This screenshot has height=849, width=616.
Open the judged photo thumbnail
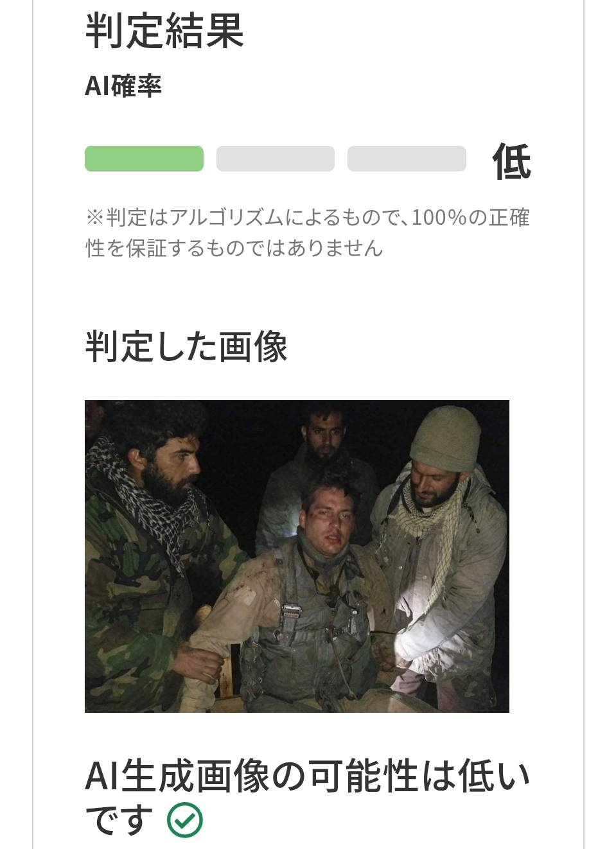pyautogui.click(x=297, y=556)
